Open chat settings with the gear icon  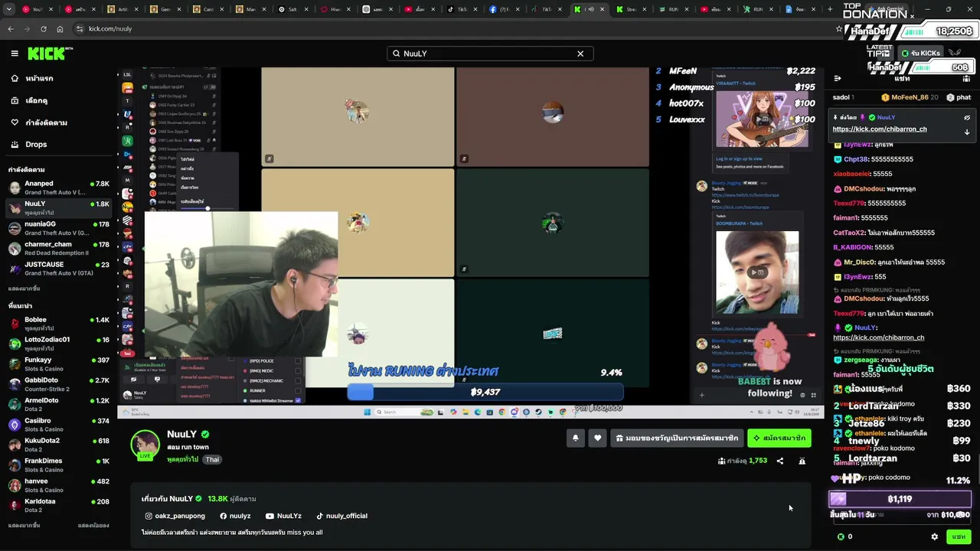[x=934, y=537]
